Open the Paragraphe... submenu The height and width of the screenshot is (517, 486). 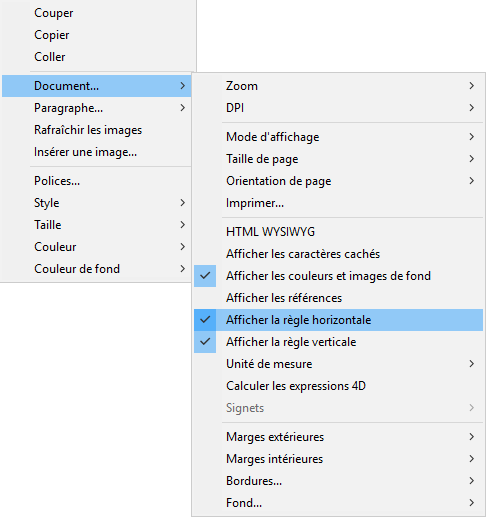[97, 108]
